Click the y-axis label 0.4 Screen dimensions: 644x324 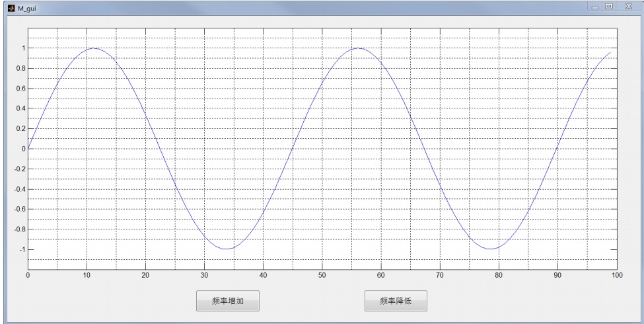tap(21, 108)
